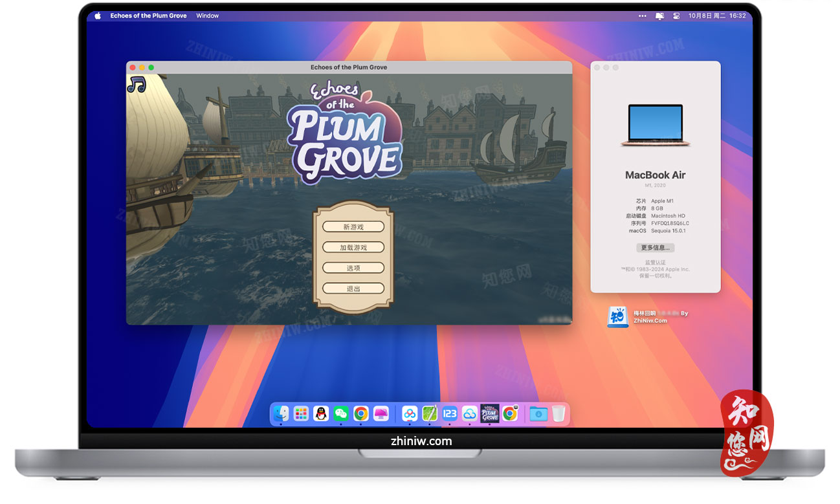Open the Apple menu
The width and height of the screenshot is (840, 504).
(98, 16)
